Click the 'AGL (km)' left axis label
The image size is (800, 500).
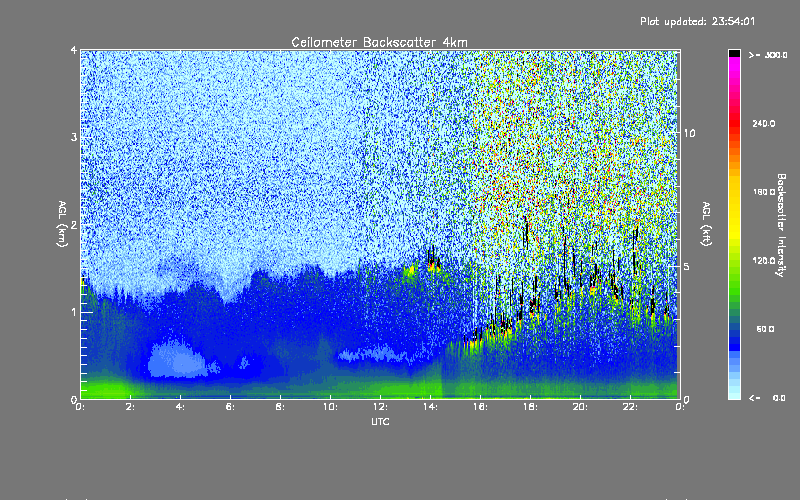coord(63,224)
